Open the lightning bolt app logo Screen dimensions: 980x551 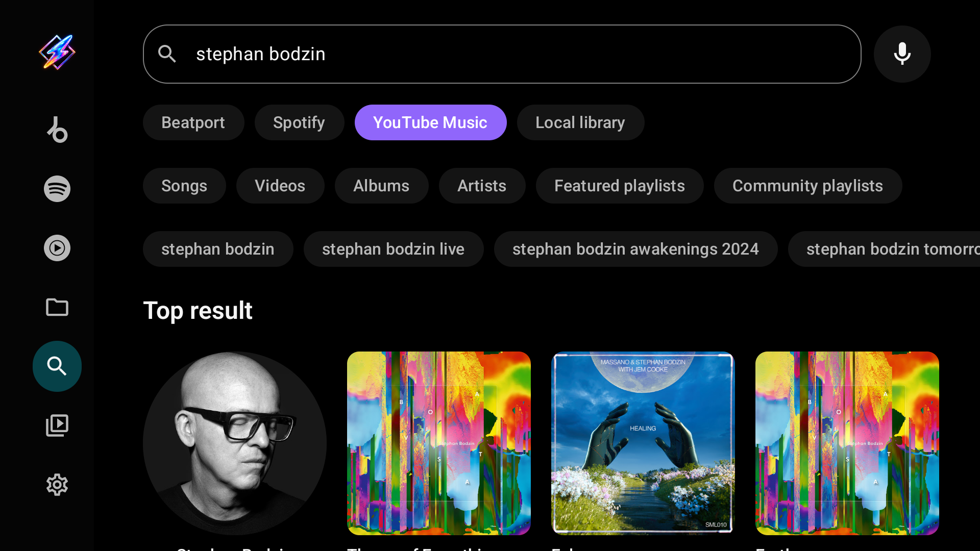57,52
